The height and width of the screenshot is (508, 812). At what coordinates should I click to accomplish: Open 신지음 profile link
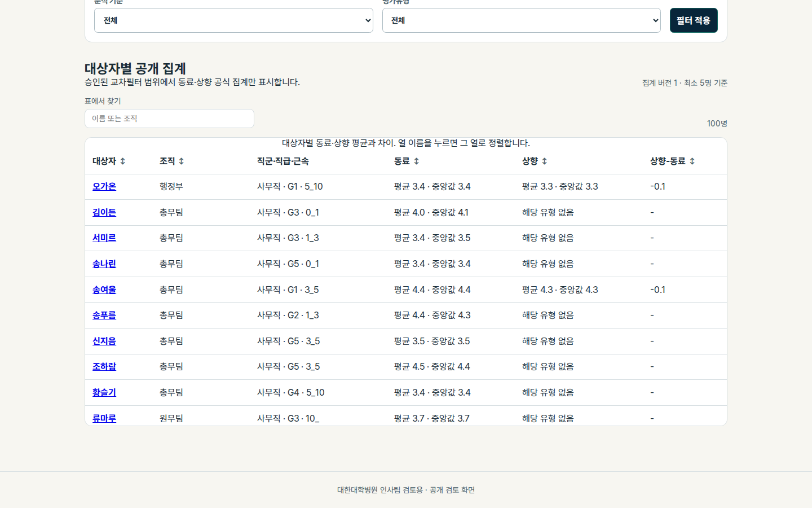[104, 341]
